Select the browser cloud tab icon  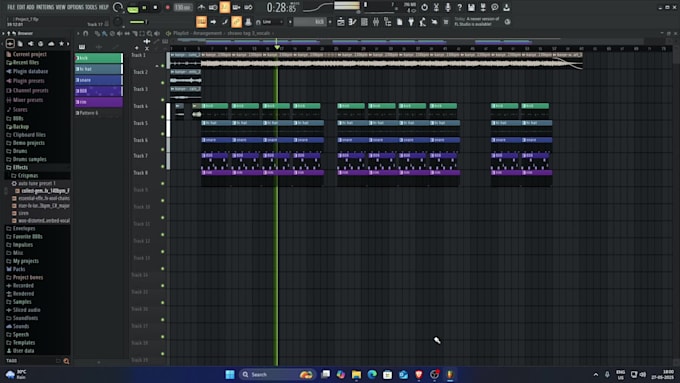coord(51,43)
